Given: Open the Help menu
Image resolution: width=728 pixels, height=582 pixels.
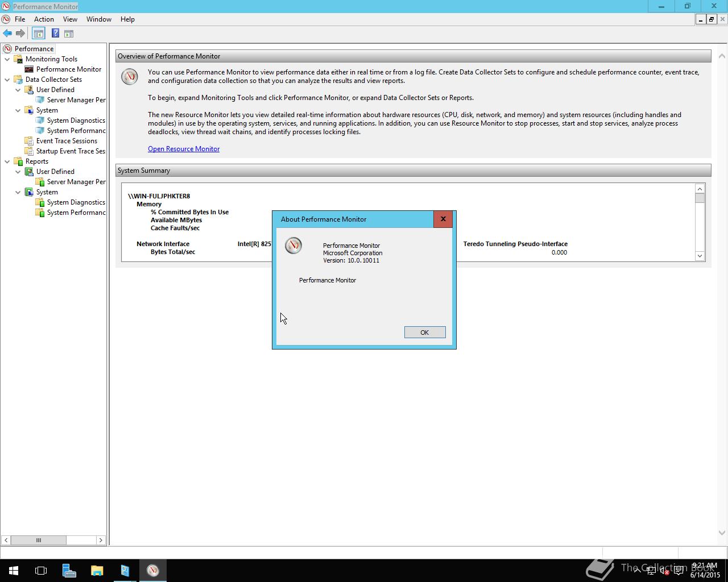Looking at the screenshot, I should point(127,19).
